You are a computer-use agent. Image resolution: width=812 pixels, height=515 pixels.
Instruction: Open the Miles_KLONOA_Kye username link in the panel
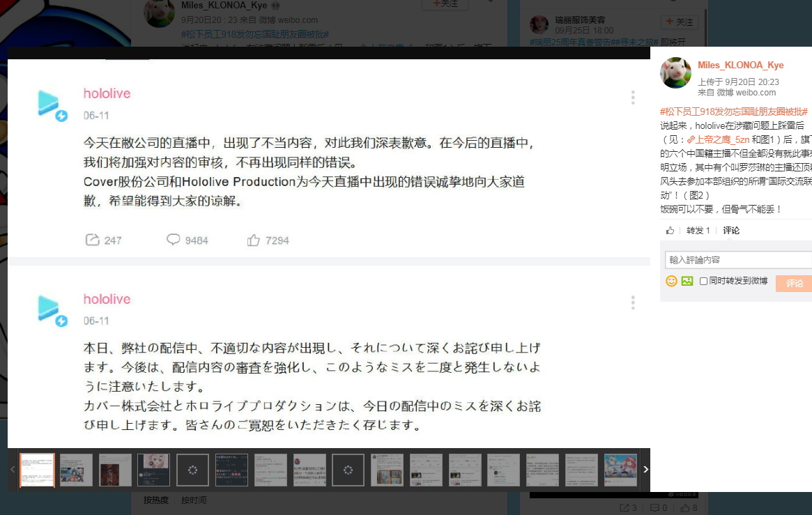[x=740, y=66]
